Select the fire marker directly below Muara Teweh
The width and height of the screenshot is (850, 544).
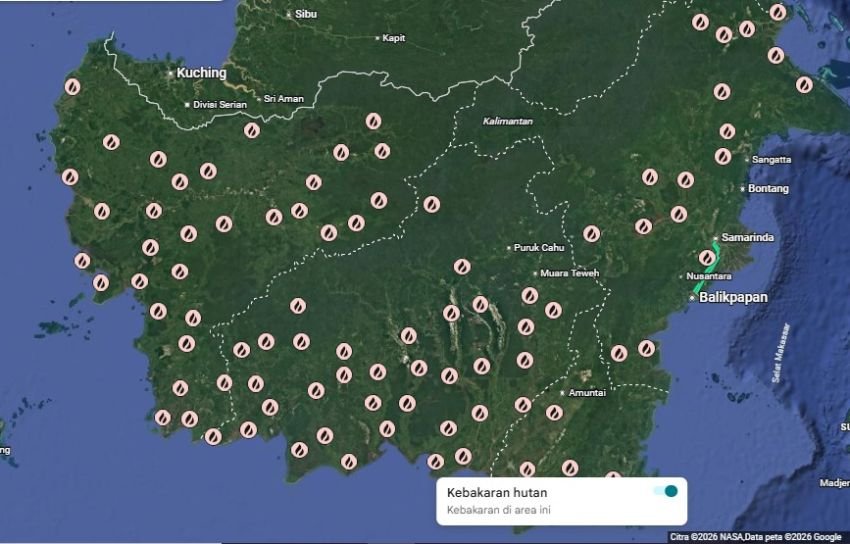tap(530, 296)
